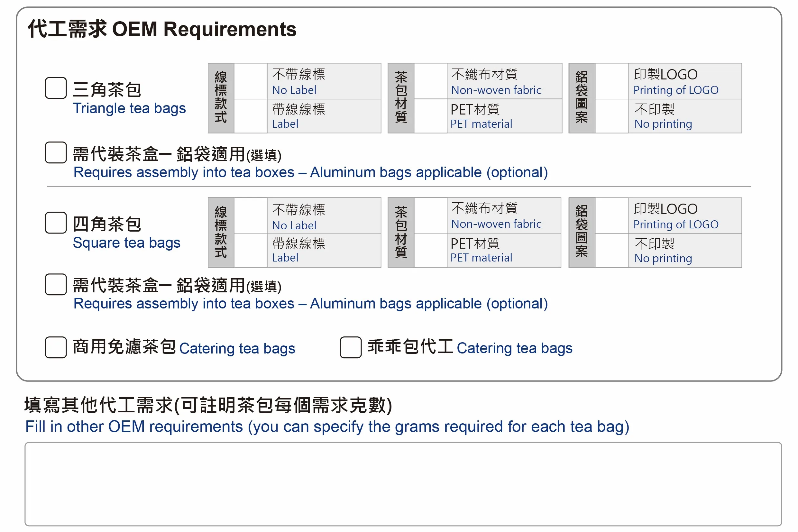Check the Triangle tea bags checkbox

(56, 88)
